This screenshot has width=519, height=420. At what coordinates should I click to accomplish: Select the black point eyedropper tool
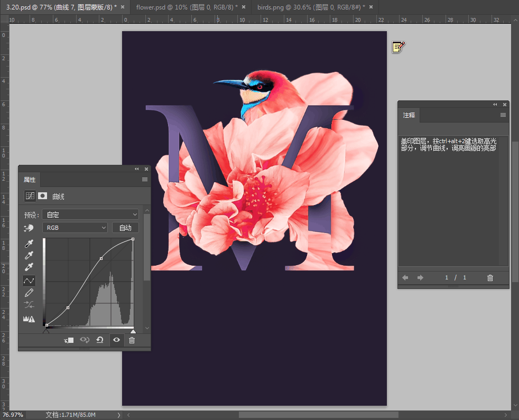pyautogui.click(x=30, y=244)
